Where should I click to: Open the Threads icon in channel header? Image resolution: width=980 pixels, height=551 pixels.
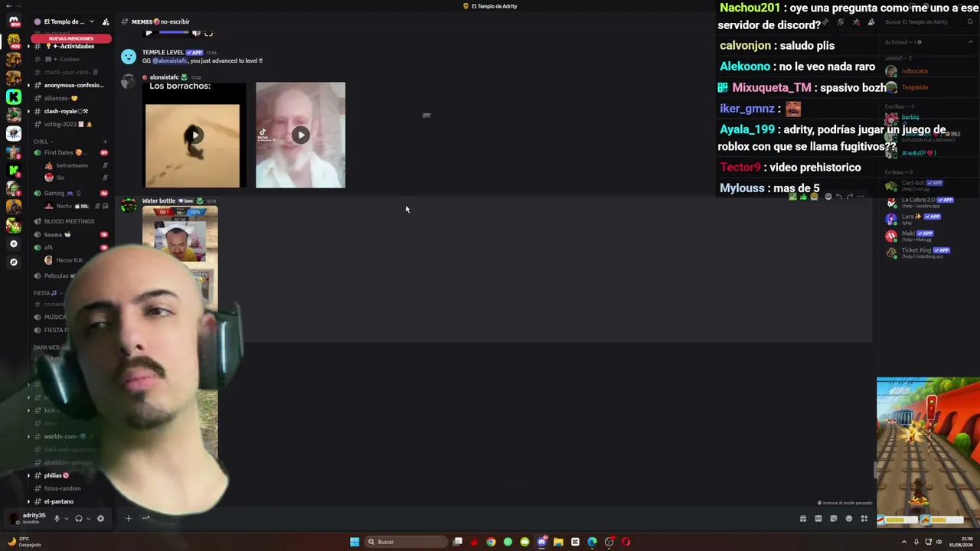click(825, 21)
